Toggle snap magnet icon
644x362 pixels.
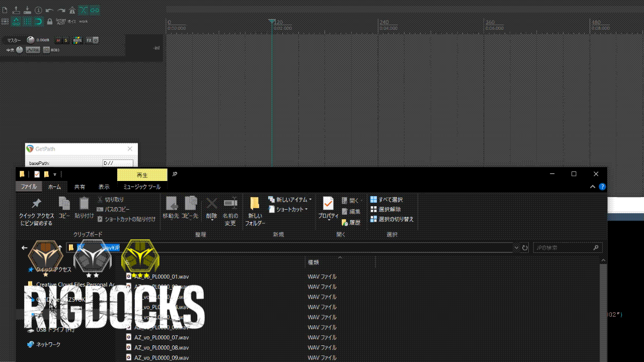click(x=38, y=22)
